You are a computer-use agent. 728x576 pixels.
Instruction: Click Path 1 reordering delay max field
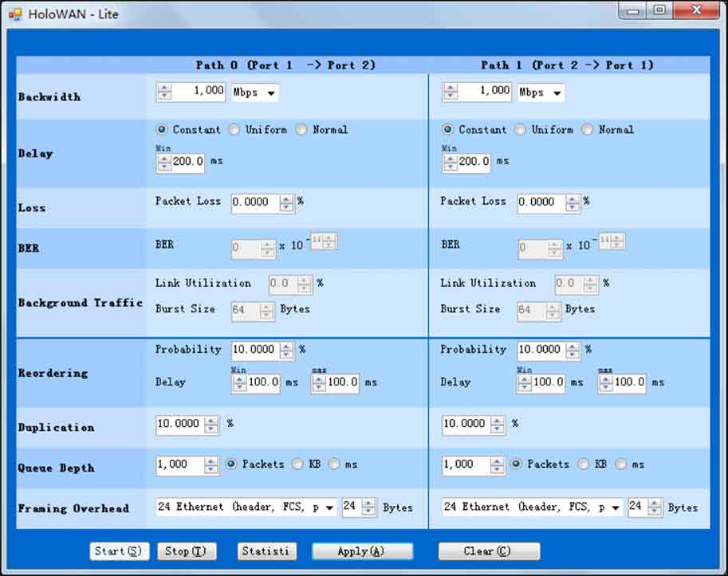point(629,383)
